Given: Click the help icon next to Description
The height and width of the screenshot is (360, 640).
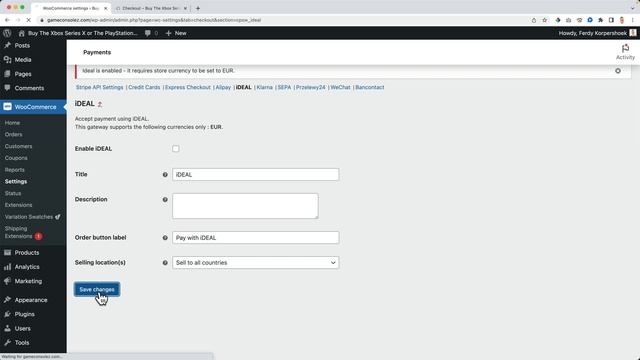Looking at the screenshot, I should (165, 200).
